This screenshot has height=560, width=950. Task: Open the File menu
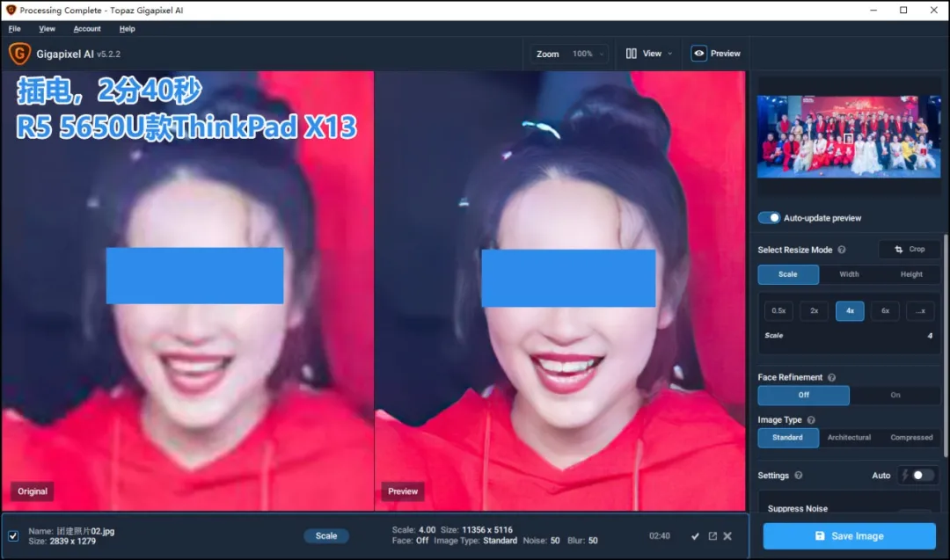point(15,28)
